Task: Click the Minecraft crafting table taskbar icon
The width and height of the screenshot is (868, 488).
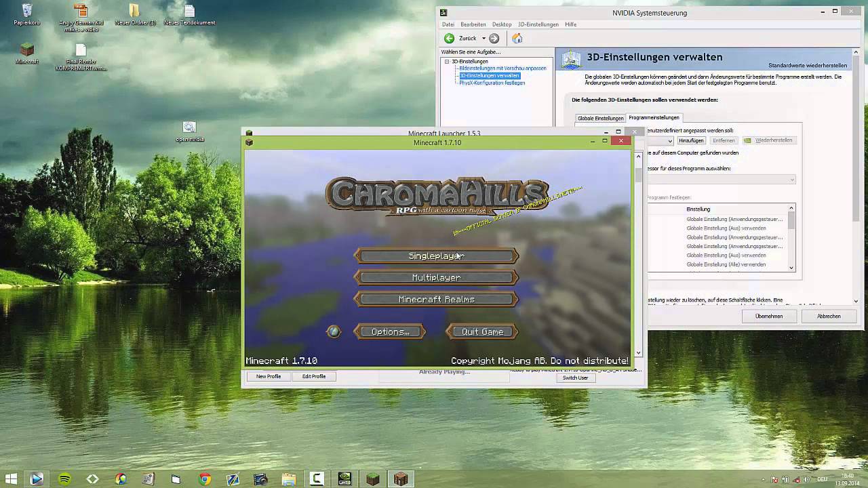Action: tap(401, 479)
